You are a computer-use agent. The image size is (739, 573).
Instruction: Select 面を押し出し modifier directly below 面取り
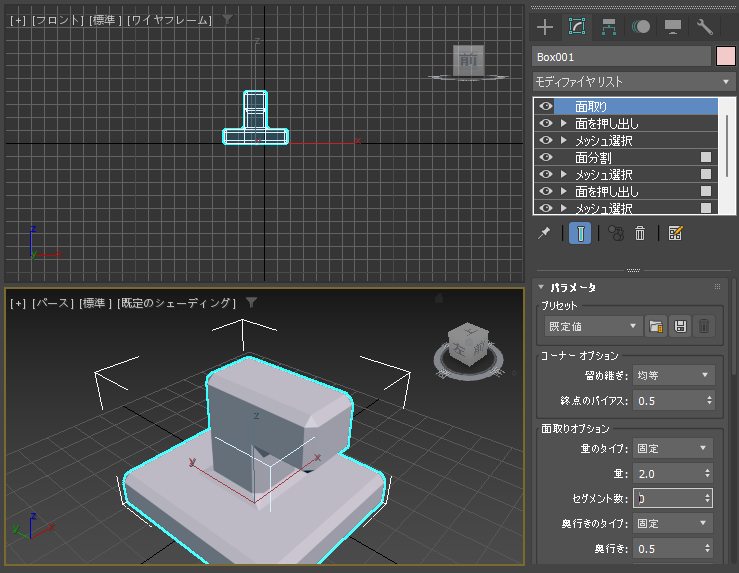click(607, 123)
